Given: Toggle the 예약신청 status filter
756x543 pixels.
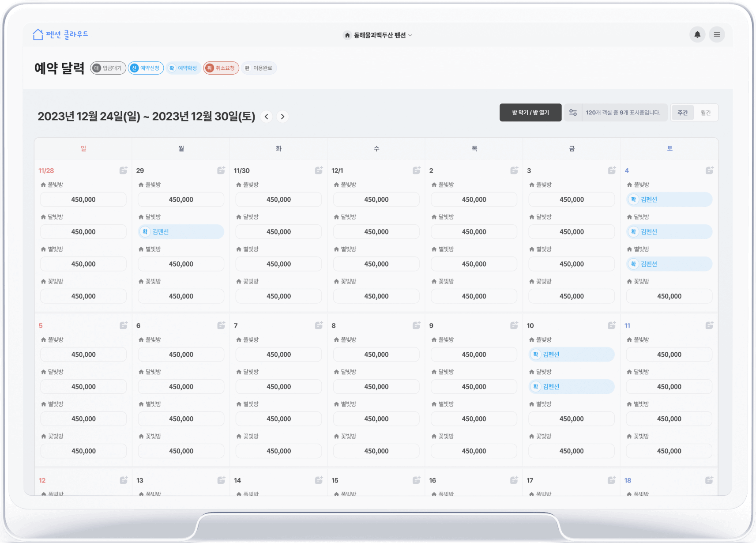Looking at the screenshot, I should pyautogui.click(x=146, y=68).
